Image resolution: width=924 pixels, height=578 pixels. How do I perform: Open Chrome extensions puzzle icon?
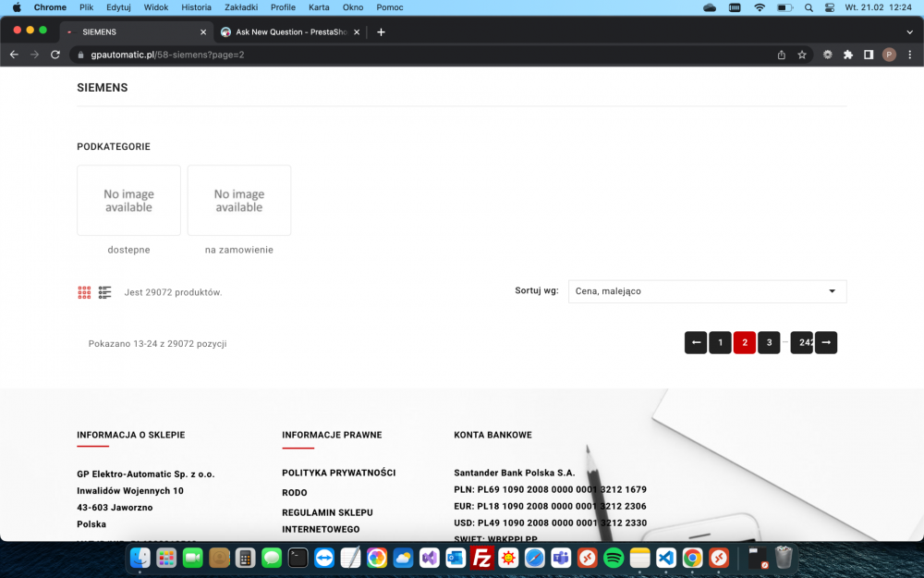point(848,55)
